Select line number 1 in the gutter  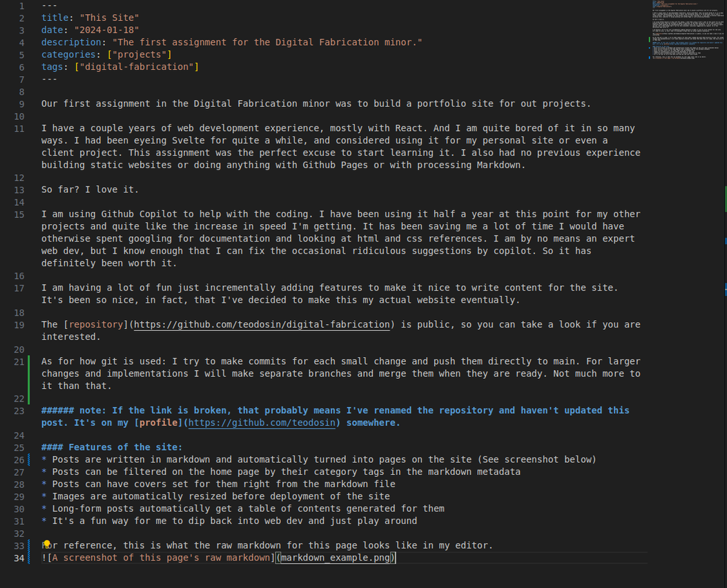22,6
